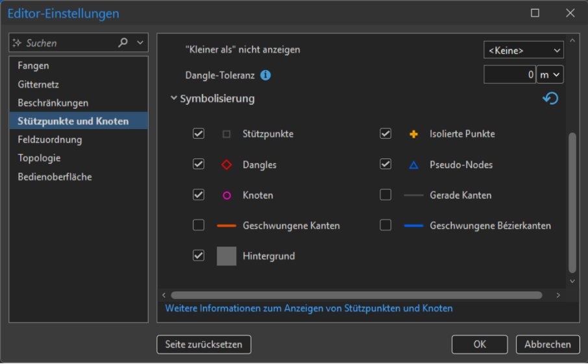Click the scroll right arrow
The width and height of the screenshot is (588, 364).
pyautogui.click(x=558, y=295)
